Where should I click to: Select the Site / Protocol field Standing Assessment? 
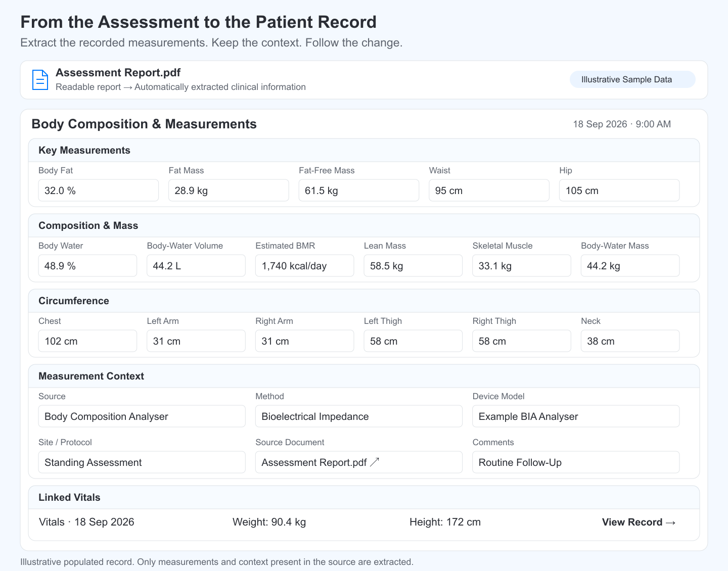[x=142, y=462]
